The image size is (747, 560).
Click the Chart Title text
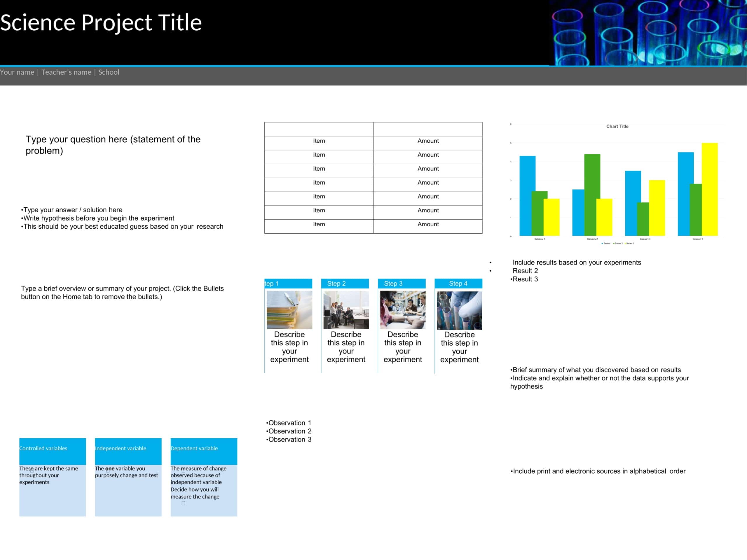coord(617,126)
